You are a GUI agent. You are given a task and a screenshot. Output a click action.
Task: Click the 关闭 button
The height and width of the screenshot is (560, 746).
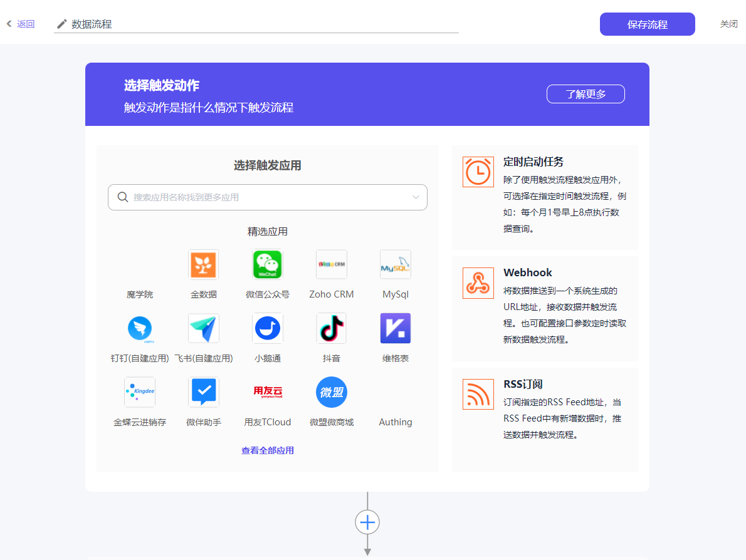[728, 24]
